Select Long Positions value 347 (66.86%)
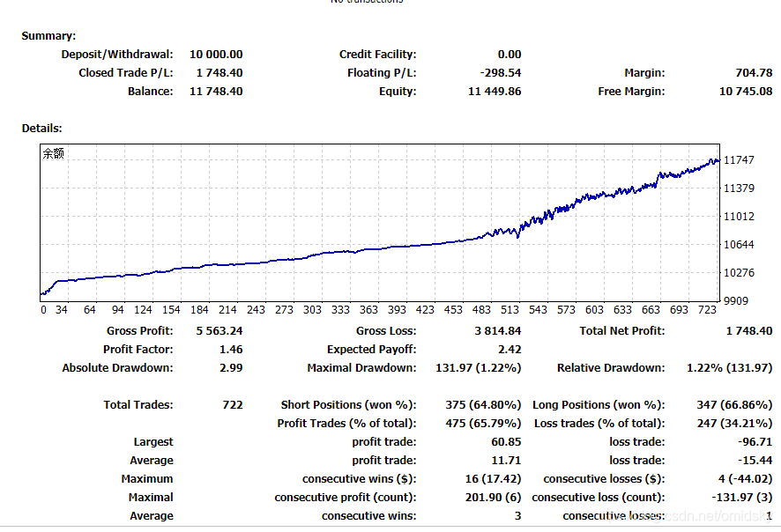Viewport: 781px width, 532px height. click(734, 404)
